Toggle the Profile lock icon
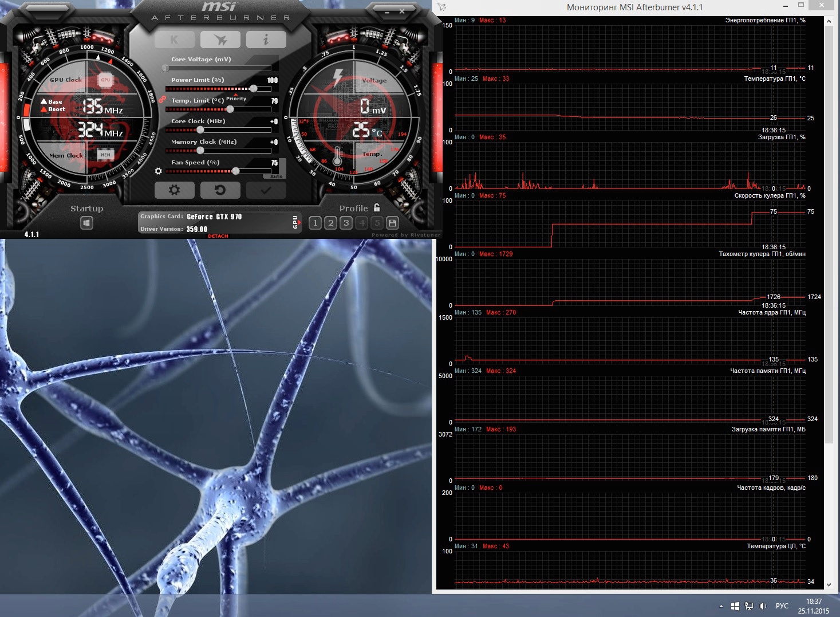The image size is (840, 617). (x=377, y=207)
